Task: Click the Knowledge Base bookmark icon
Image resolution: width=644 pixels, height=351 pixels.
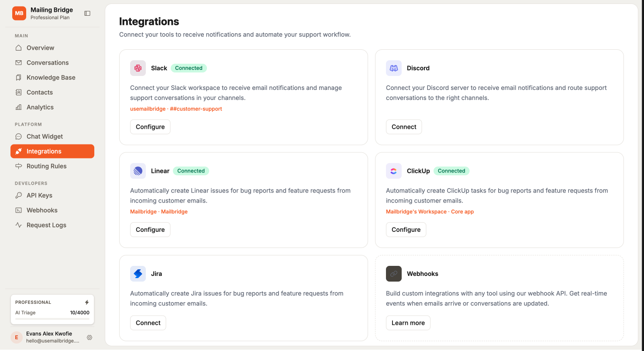Action: (18, 77)
